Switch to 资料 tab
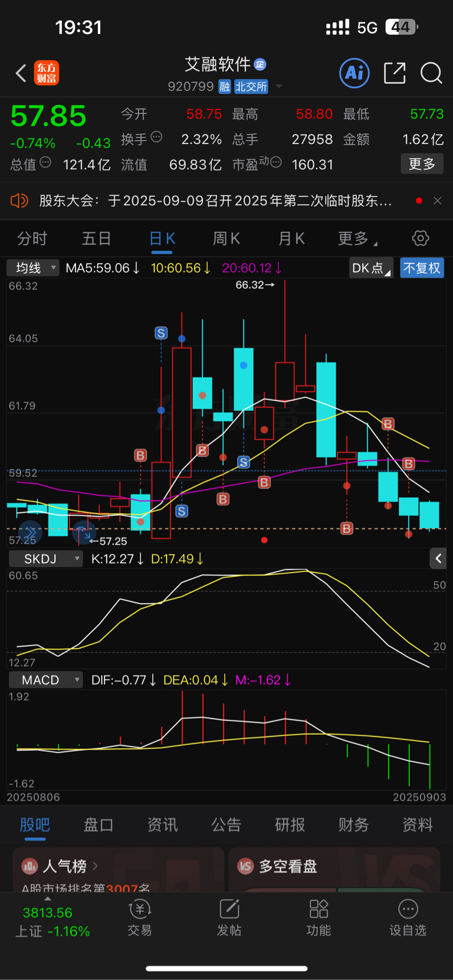The height and width of the screenshot is (980, 453). [x=418, y=824]
